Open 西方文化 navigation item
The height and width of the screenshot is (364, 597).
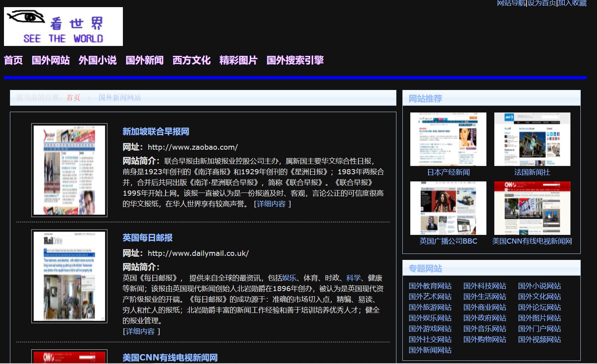191,60
